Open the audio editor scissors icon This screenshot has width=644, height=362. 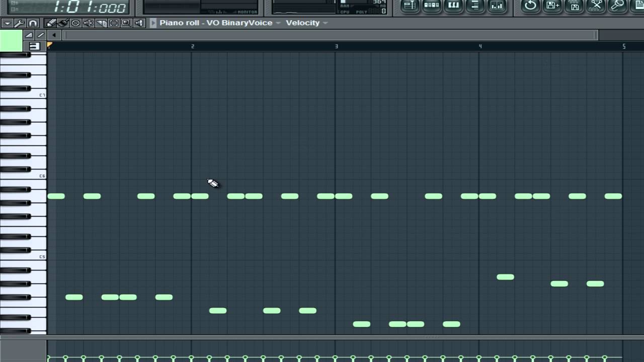point(596,6)
